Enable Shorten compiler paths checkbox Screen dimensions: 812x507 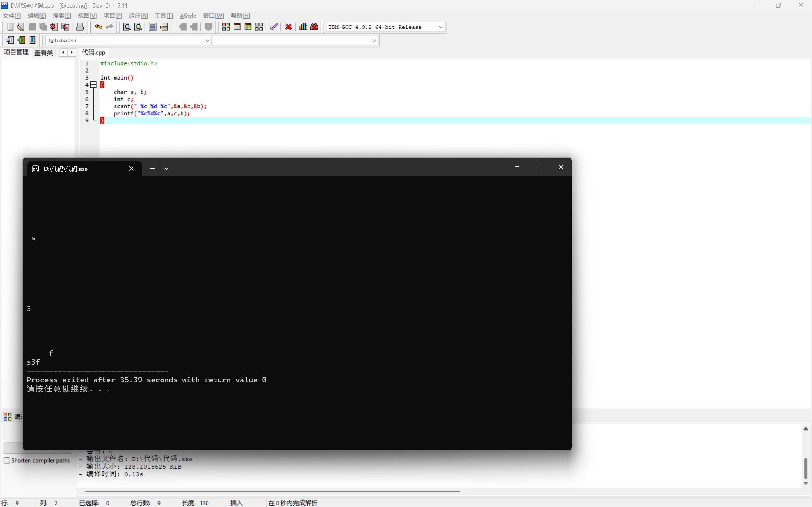click(x=7, y=460)
